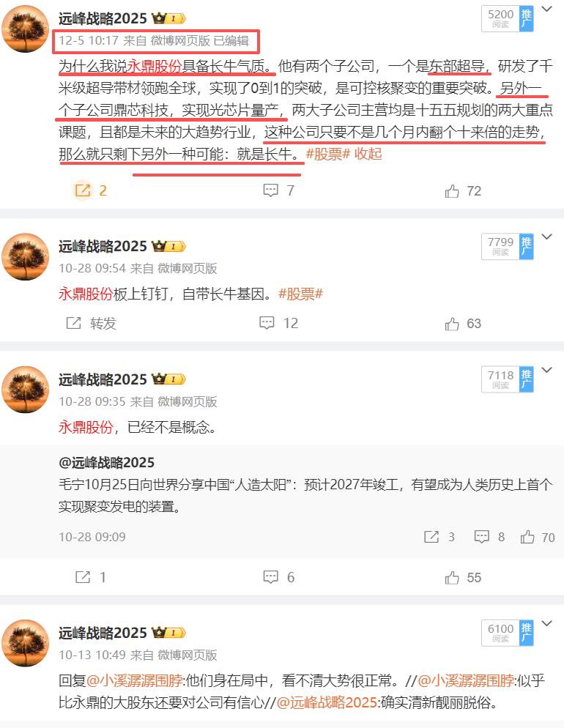Open the @小溪潺潺围脖 mention after 回复
This screenshot has width=564, height=728.
[x=135, y=680]
